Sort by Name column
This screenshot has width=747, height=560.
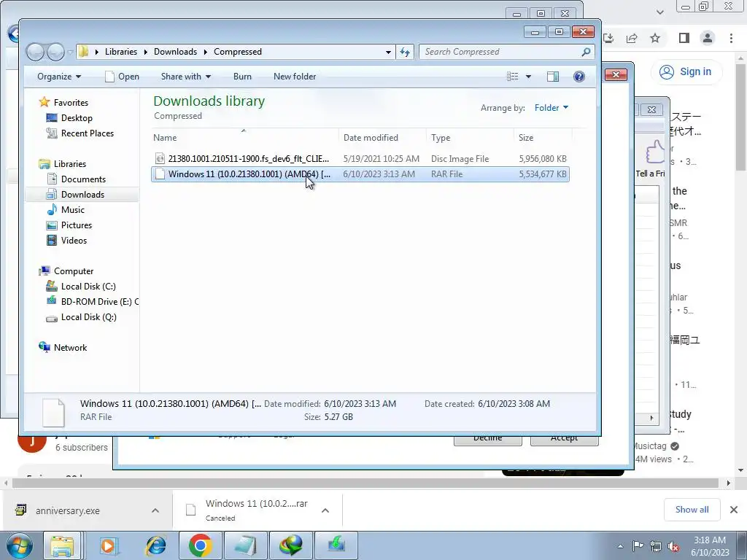[x=245, y=138]
